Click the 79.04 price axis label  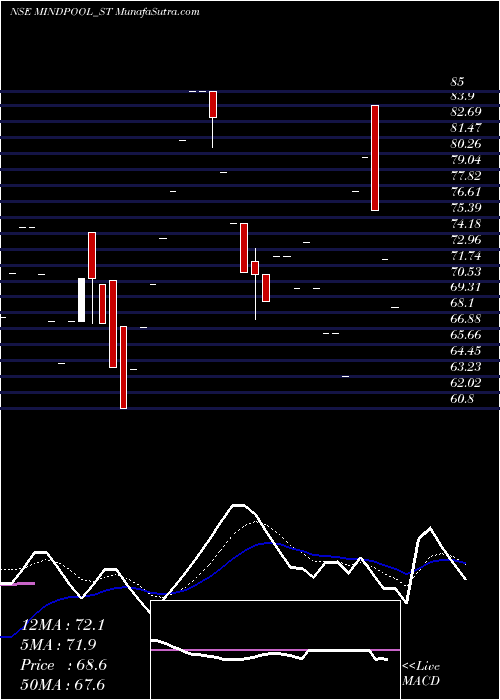pyautogui.click(x=467, y=160)
